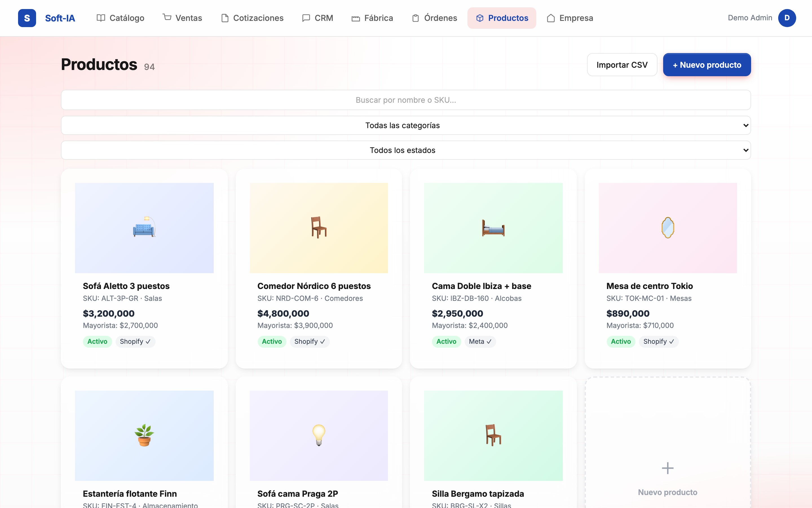
Task: Switch to the CRM section
Action: (x=317, y=18)
